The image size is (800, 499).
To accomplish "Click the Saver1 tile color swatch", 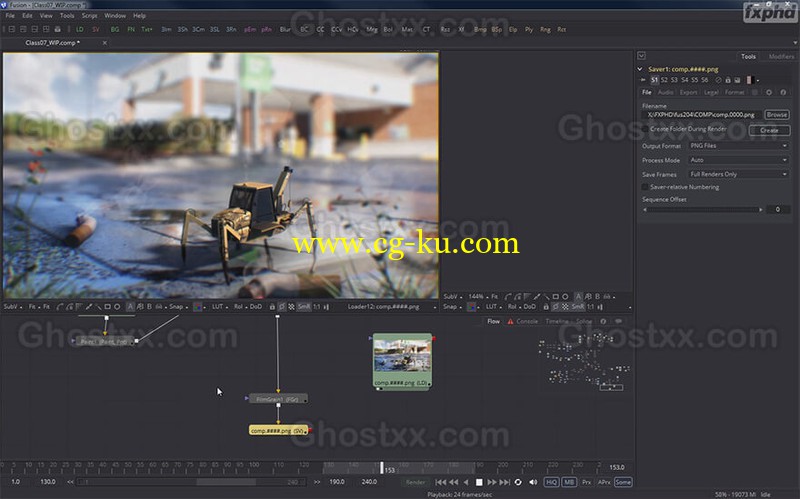I will pyautogui.click(x=749, y=80).
